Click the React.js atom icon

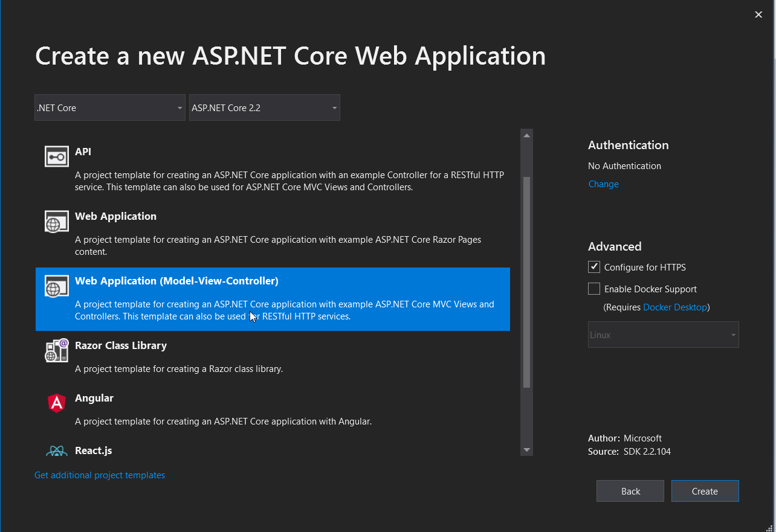pos(57,451)
